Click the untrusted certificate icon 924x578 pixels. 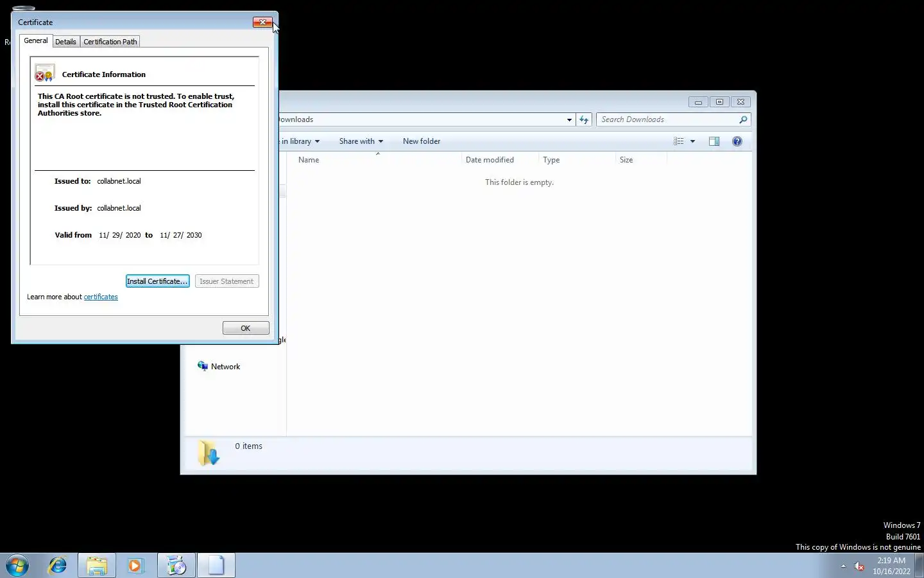[x=45, y=73]
